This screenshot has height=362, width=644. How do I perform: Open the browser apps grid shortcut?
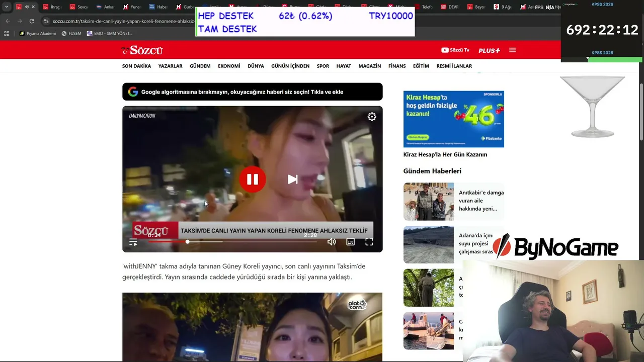(7, 34)
